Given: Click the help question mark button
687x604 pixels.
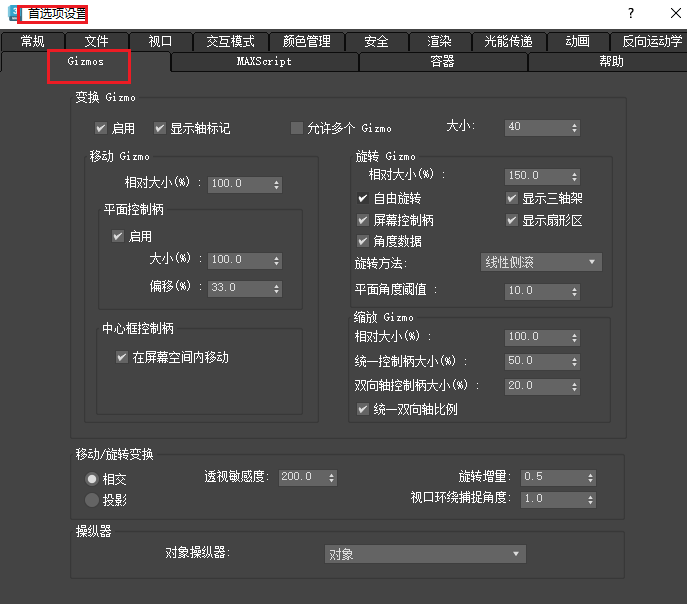Looking at the screenshot, I should pos(630,13).
